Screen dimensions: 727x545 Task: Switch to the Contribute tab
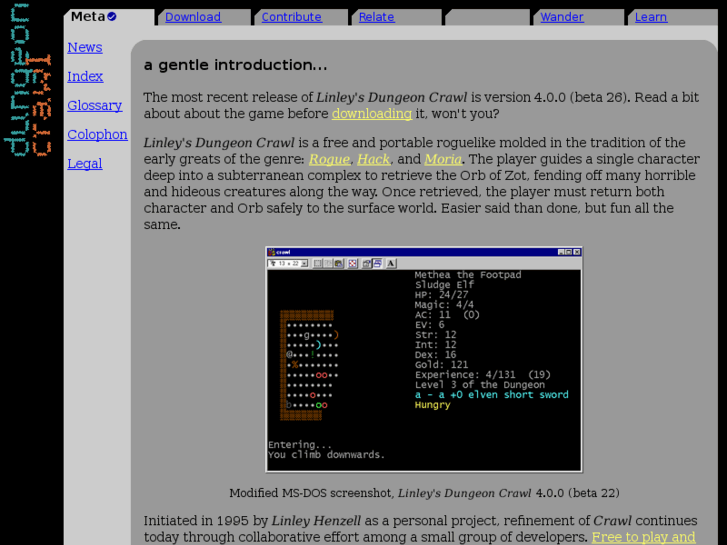tap(291, 17)
